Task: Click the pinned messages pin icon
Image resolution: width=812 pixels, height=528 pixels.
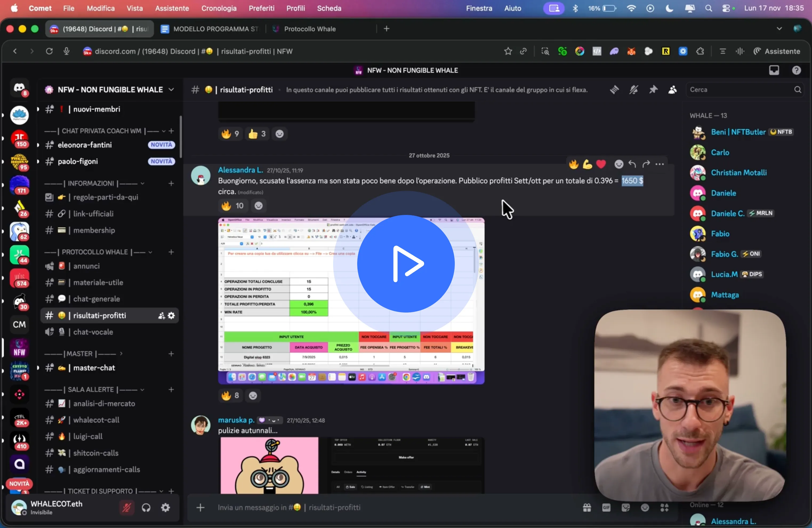Action: click(x=653, y=90)
